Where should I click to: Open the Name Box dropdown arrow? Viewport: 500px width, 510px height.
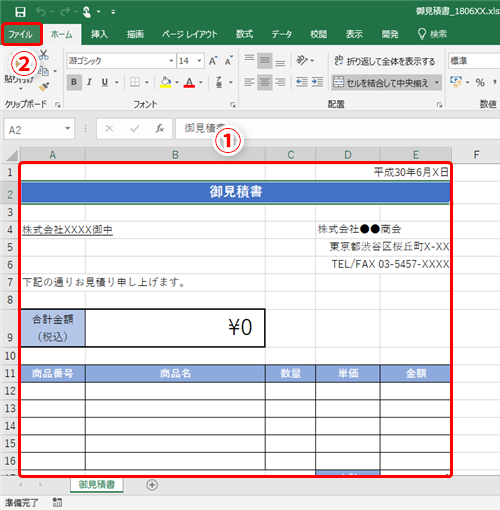tap(68, 129)
